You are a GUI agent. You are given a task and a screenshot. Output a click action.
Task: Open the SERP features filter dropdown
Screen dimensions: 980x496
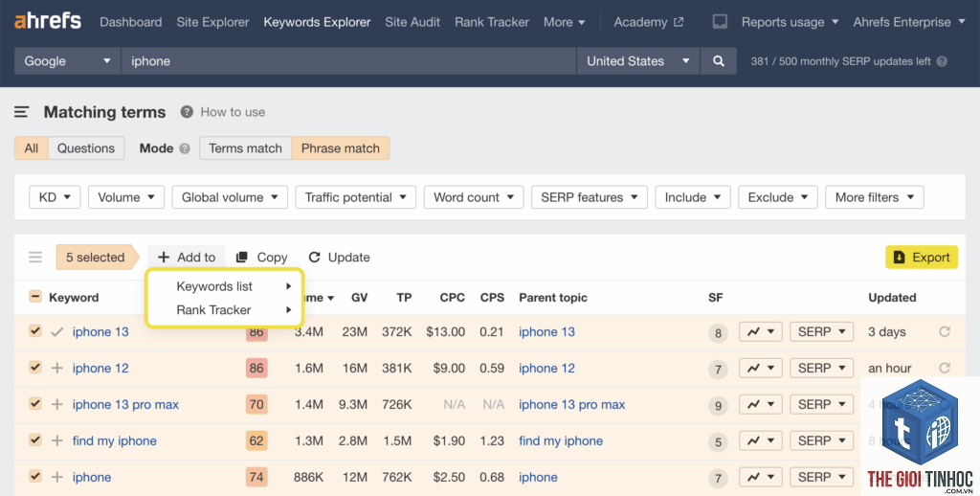tap(589, 197)
